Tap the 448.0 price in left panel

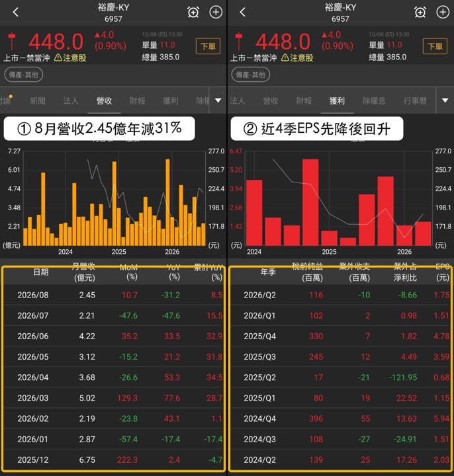click(x=56, y=42)
